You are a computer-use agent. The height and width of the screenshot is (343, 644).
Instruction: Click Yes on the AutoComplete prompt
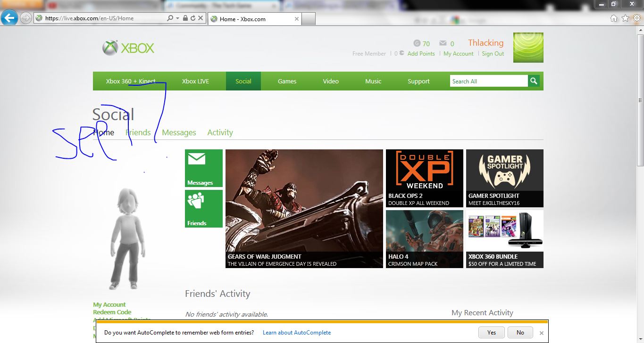click(x=492, y=332)
